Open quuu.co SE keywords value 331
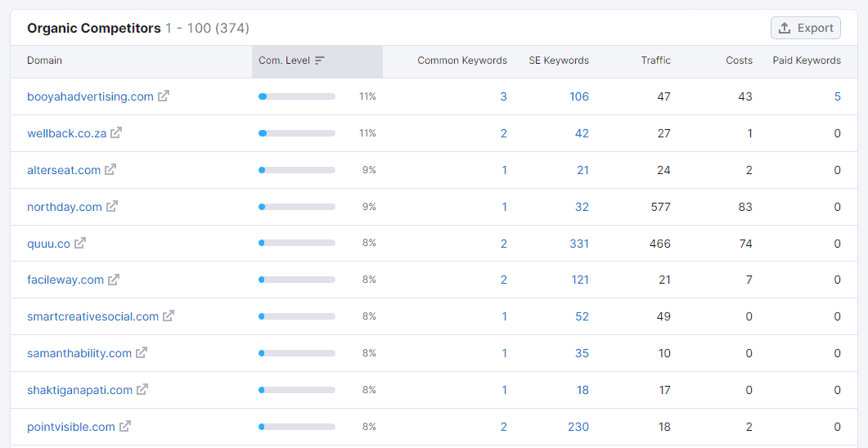Image resolution: width=868 pixels, height=448 pixels. [579, 244]
